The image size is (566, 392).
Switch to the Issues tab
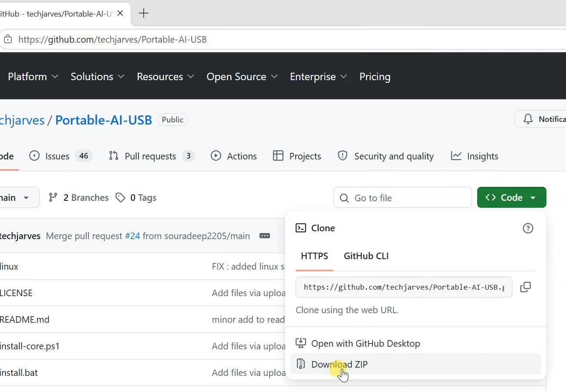pos(61,156)
